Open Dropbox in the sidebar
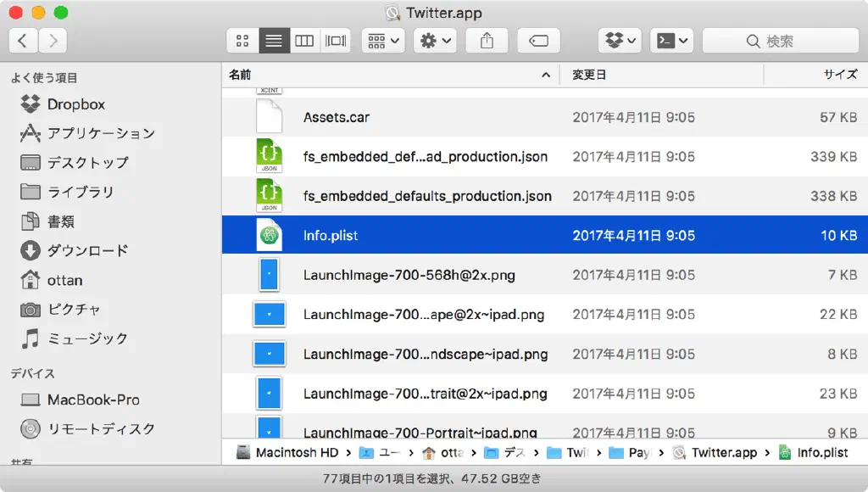The width and height of the screenshot is (868, 492). (75, 104)
